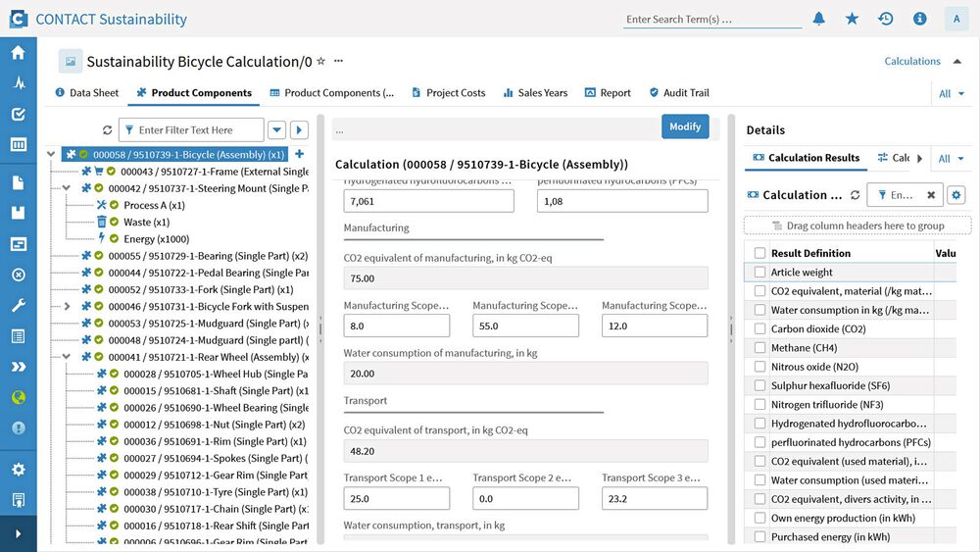Refresh the component tree
The height and width of the screenshot is (552, 980).
click(108, 129)
